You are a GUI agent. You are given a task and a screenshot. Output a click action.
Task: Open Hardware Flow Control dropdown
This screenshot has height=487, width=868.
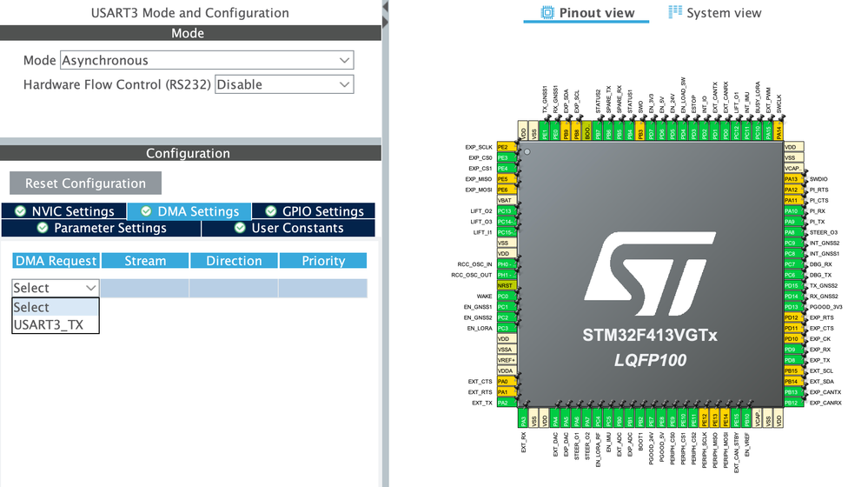pos(284,84)
